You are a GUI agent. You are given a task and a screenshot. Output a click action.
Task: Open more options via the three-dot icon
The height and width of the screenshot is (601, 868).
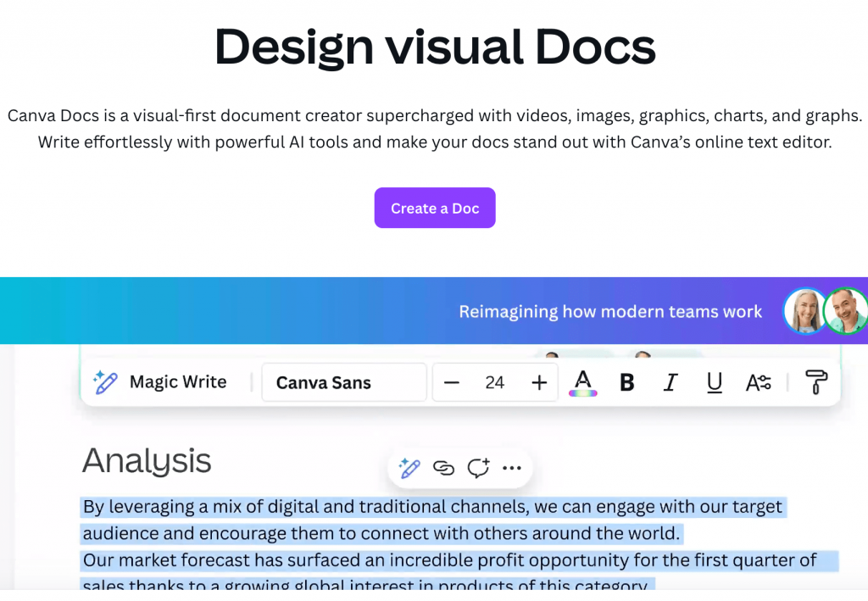coord(511,467)
